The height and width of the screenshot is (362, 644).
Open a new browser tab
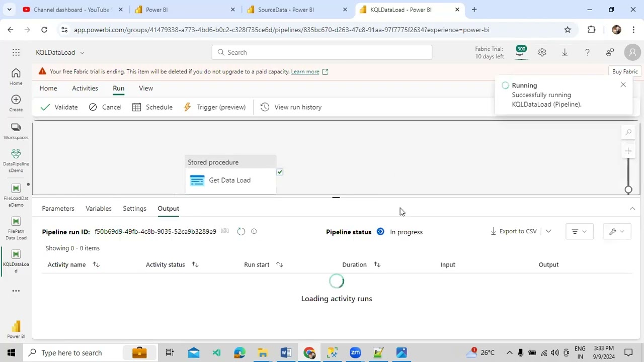[474, 10]
